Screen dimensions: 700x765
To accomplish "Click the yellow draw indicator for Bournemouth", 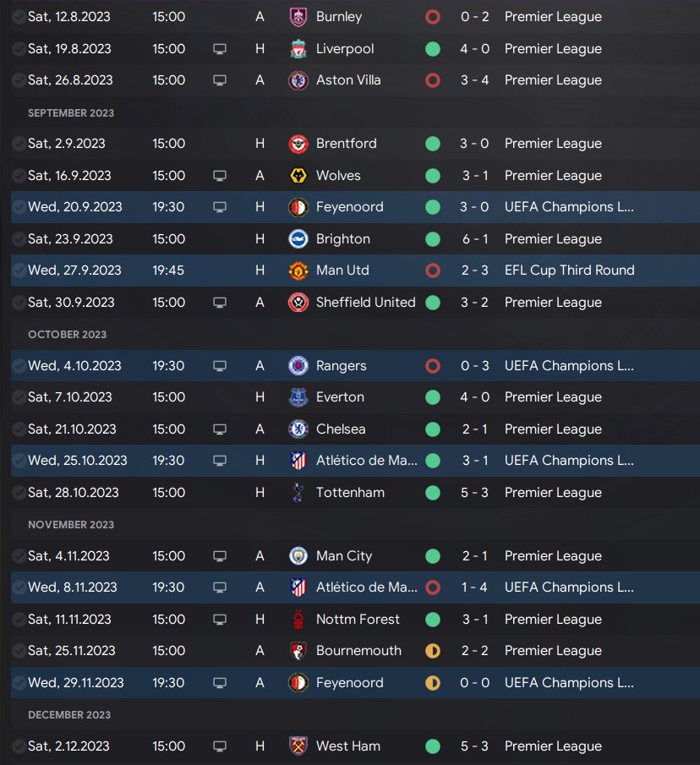I will coord(433,651).
